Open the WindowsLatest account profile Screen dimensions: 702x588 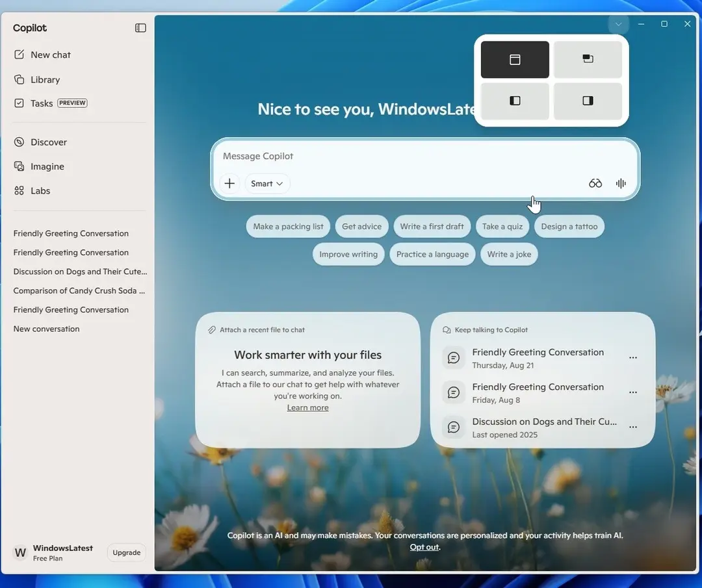[x=54, y=553]
